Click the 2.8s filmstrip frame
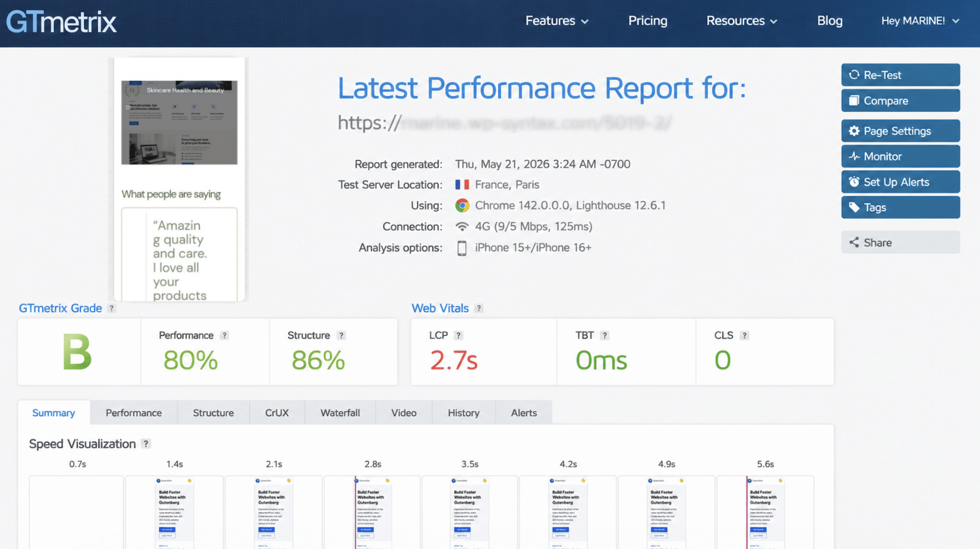The height and width of the screenshot is (549, 980). click(372, 512)
